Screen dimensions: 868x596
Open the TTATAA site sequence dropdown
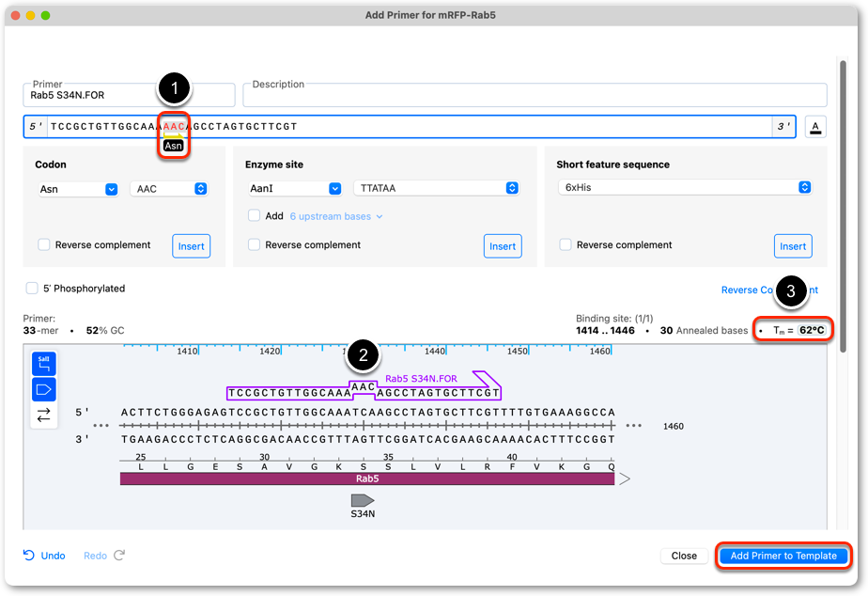[436, 188]
